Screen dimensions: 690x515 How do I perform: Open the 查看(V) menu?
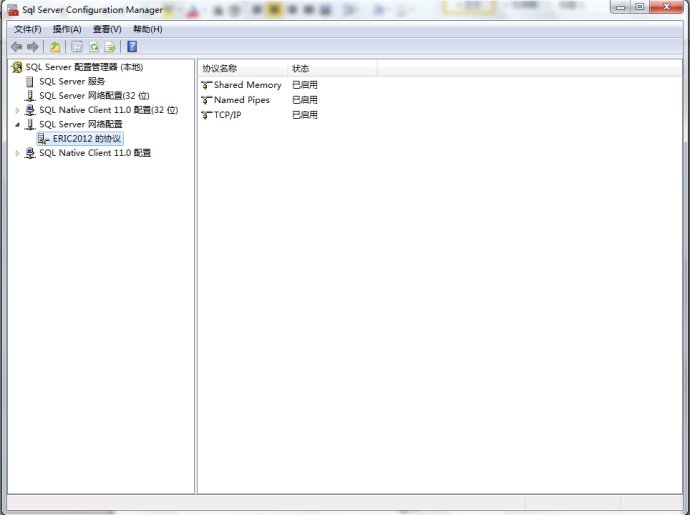point(107,29)
